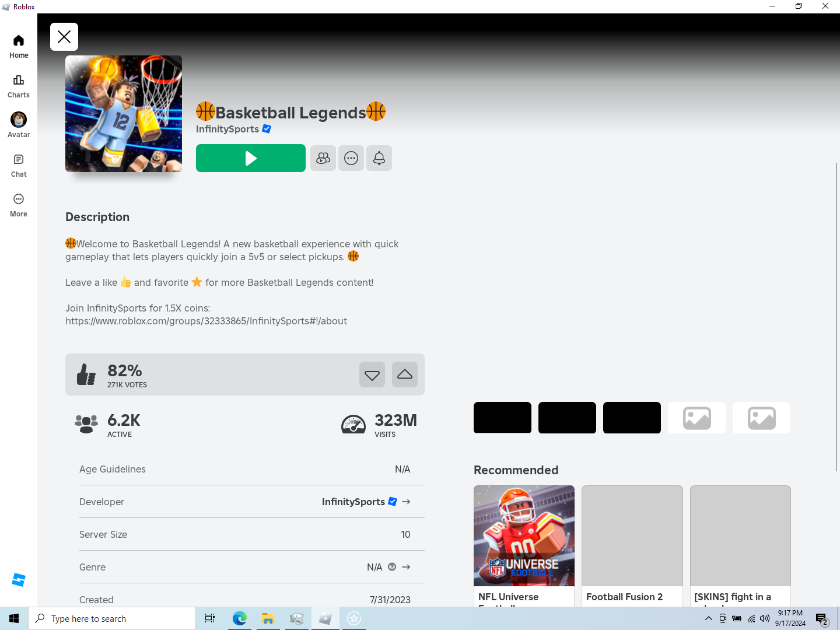The height and width of the screenshot is (630, 840).
Task: Open InfinitySports creator link under title
Action: tap(228, 129)
